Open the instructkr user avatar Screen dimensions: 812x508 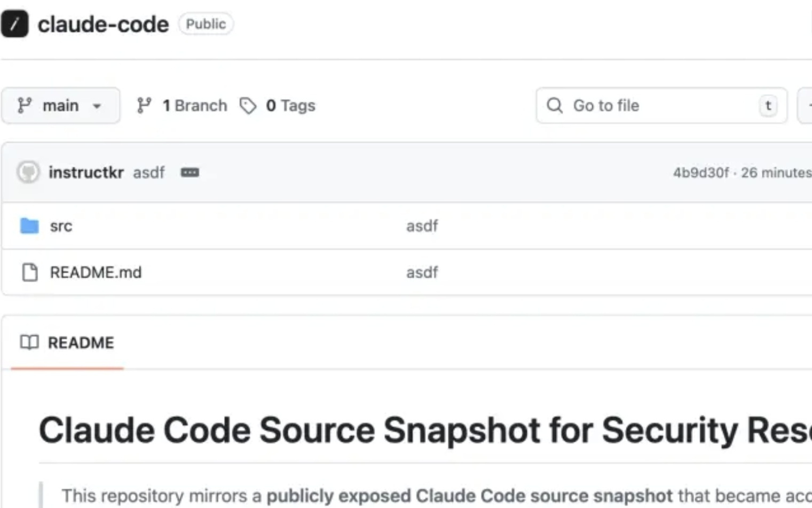pyautogui.click(x=28, y=173)
